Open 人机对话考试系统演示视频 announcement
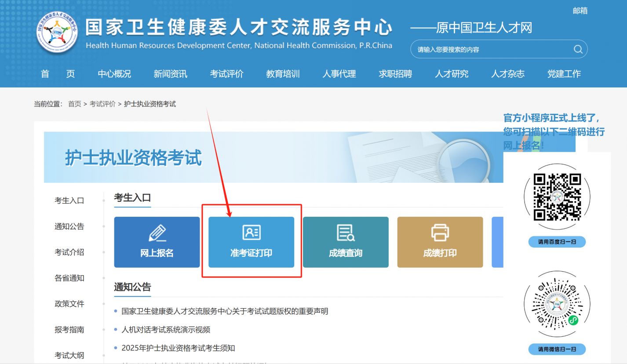 166,330
